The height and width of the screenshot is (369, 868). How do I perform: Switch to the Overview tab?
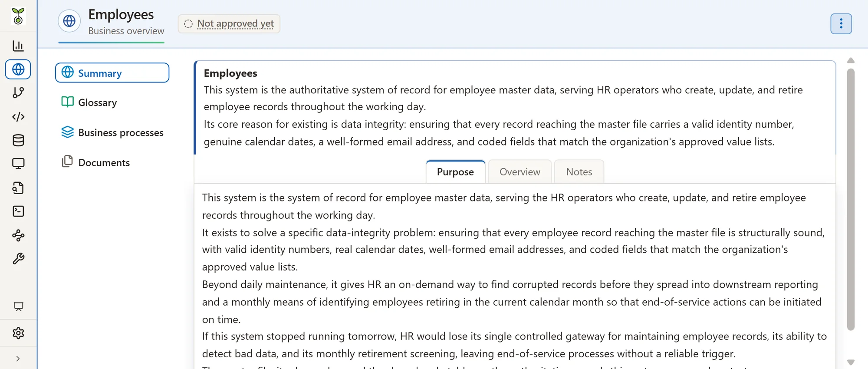[520, 172]
